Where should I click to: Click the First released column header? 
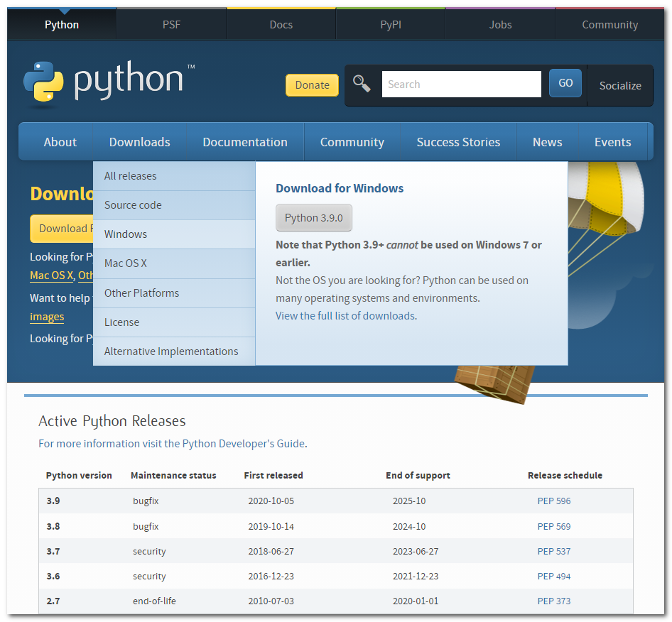273,476
